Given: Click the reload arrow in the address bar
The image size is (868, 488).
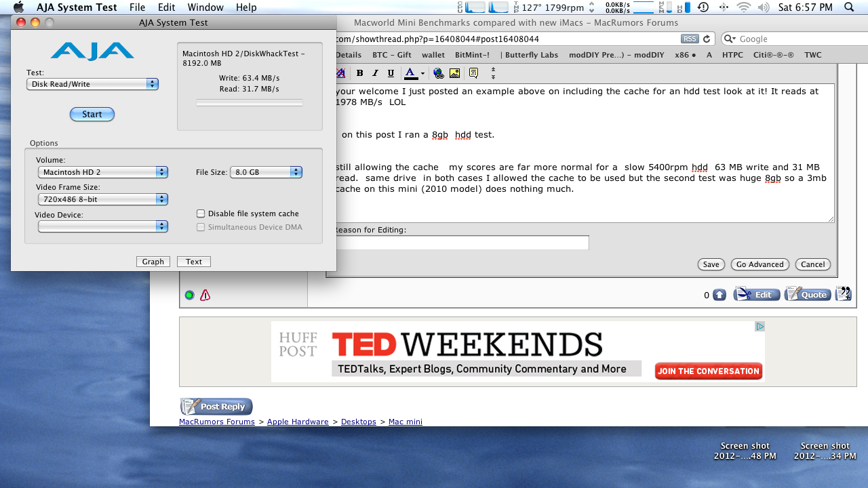Looking at the screenshot, I should click(x=707, y=39).
